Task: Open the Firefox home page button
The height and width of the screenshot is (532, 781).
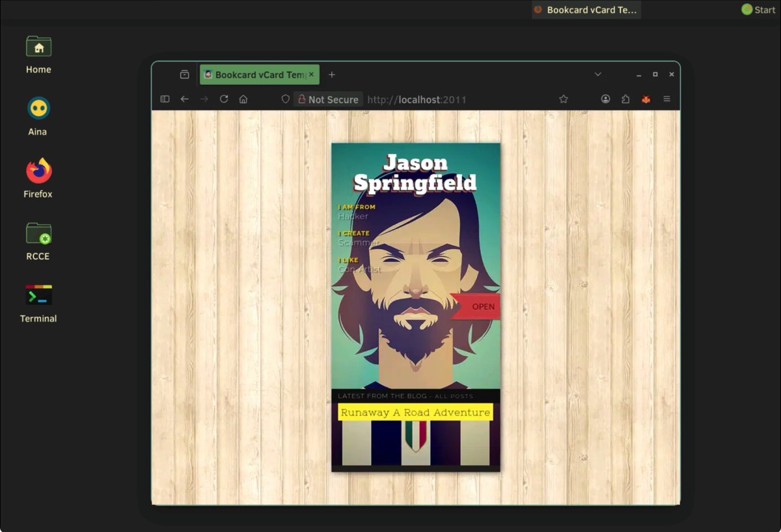Action: coord(243,99)
